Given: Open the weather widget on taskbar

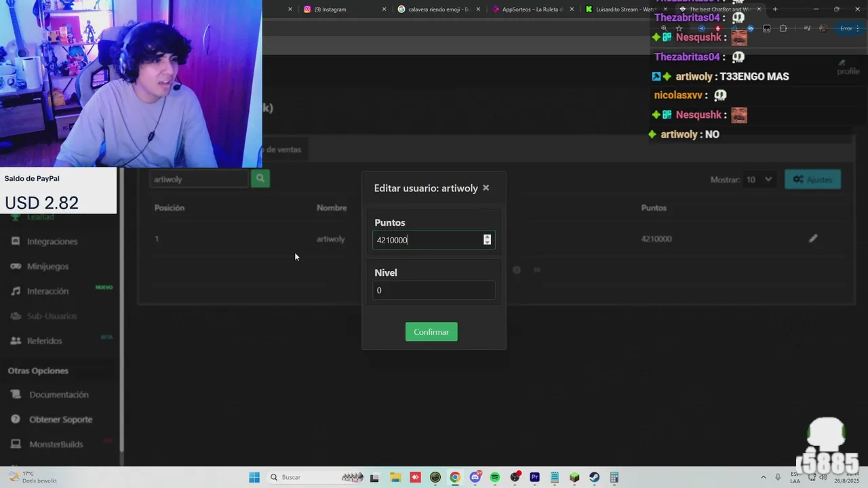Looking at the screenshot, I should coord(33,477).
